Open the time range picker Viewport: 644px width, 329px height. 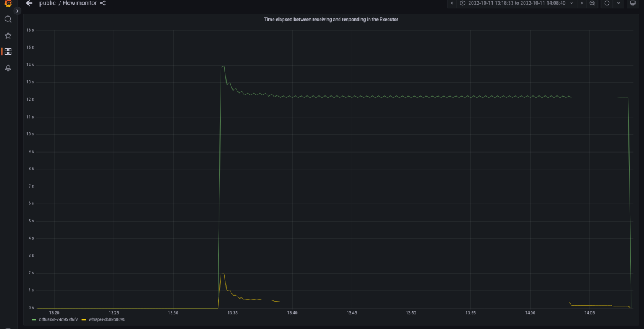(516, 4)
